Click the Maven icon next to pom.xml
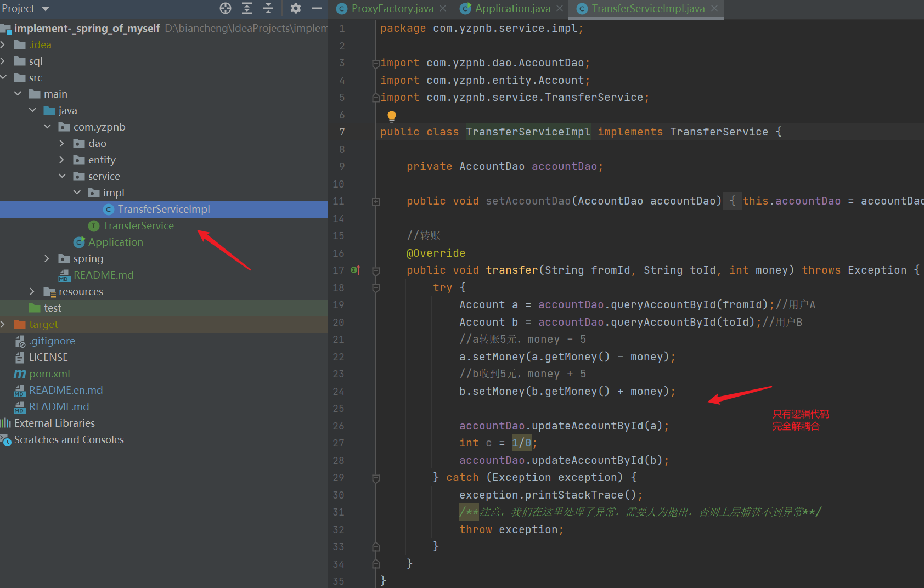The image size is (924, 588). tap(20, 374)
